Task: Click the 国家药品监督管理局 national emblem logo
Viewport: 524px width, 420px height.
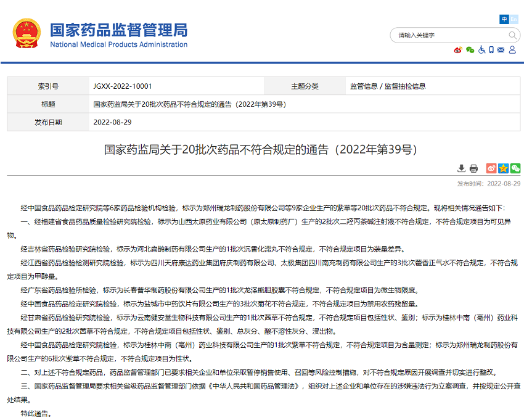Action: click(x=27, y=34)
